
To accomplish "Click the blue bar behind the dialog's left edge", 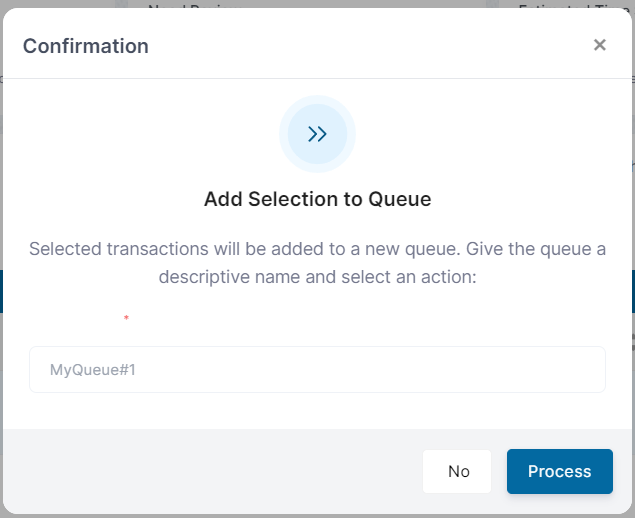I will [x=1, y=290].
